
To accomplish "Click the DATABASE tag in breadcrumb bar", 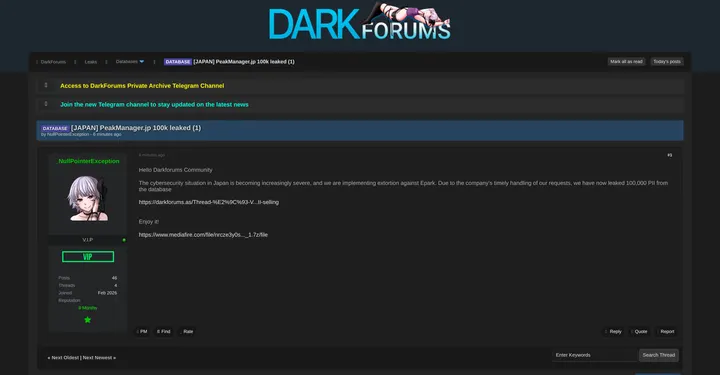I will [178, 62].
